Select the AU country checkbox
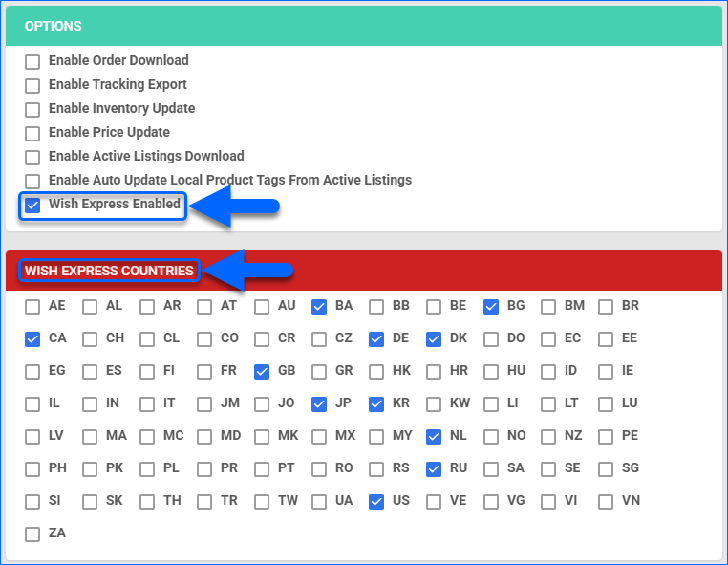 (262, 307)
